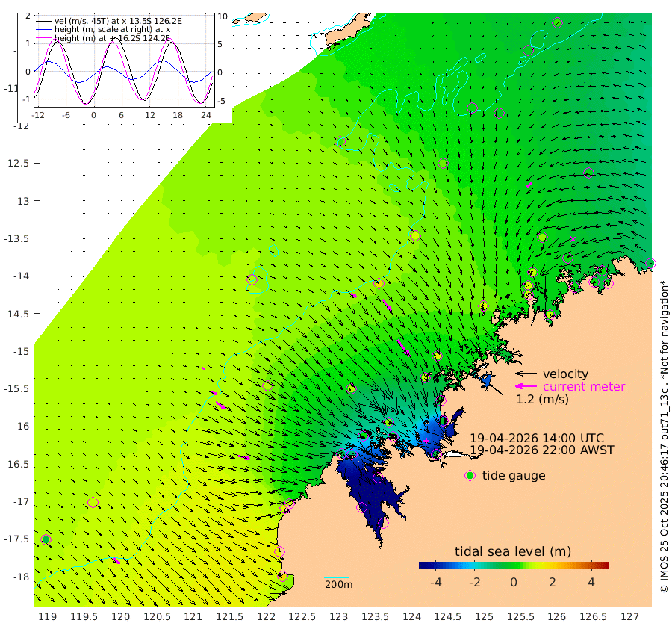Click the '19-04-2026 14:00 UTC' timestamp

tap(537, 439)
